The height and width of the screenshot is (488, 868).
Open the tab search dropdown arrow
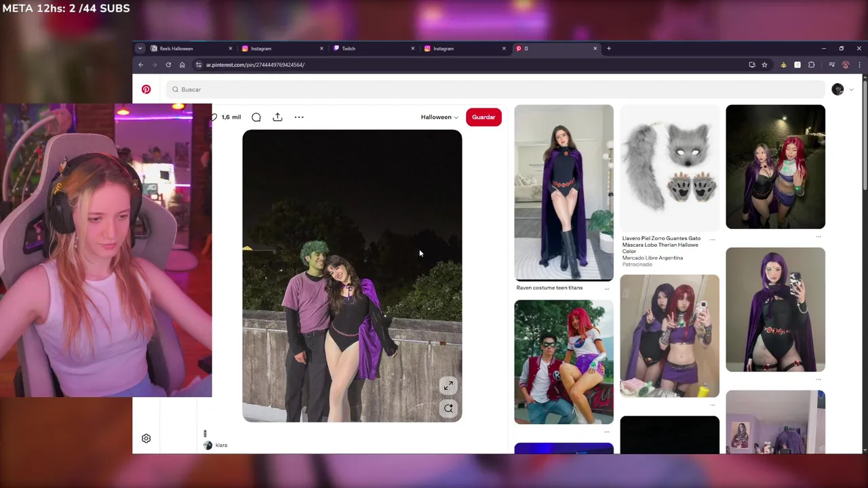[x=140, y=49]
